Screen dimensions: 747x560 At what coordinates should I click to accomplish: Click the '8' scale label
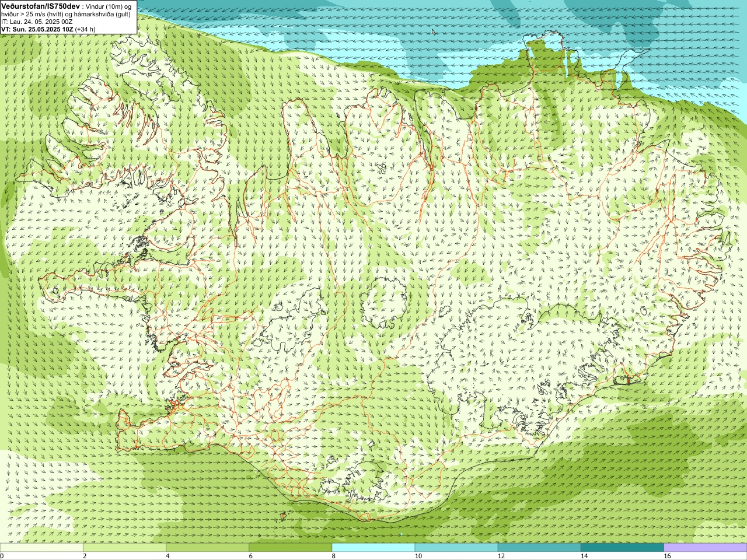[x=334, y=556]
